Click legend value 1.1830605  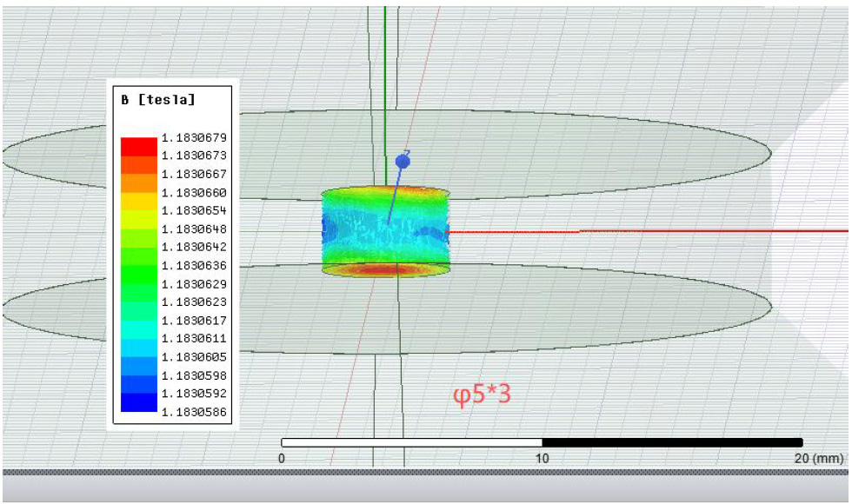(x=194, y=357)
